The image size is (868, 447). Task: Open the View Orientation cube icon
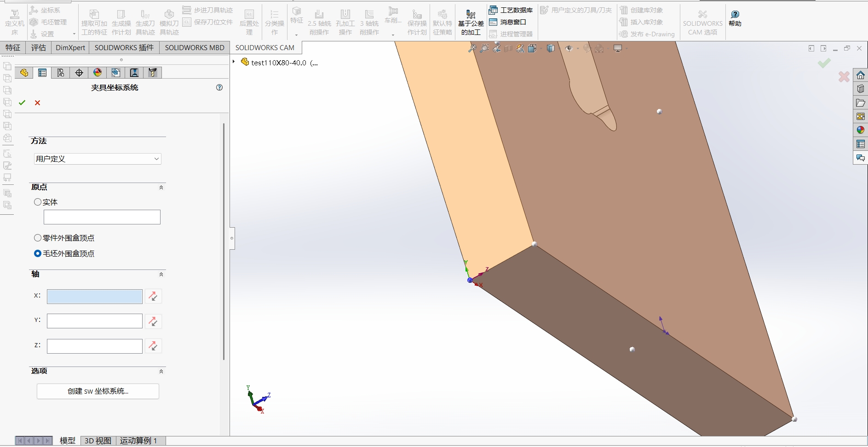pos(533,48)
